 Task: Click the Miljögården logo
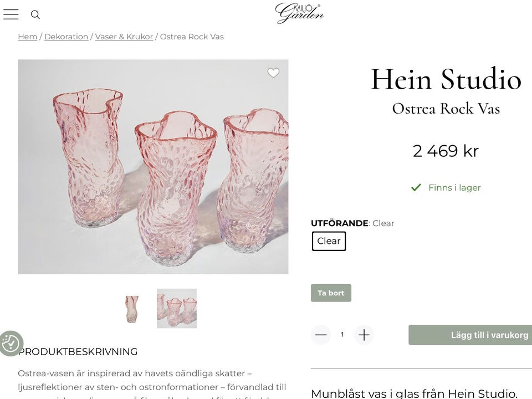point(299,12)
